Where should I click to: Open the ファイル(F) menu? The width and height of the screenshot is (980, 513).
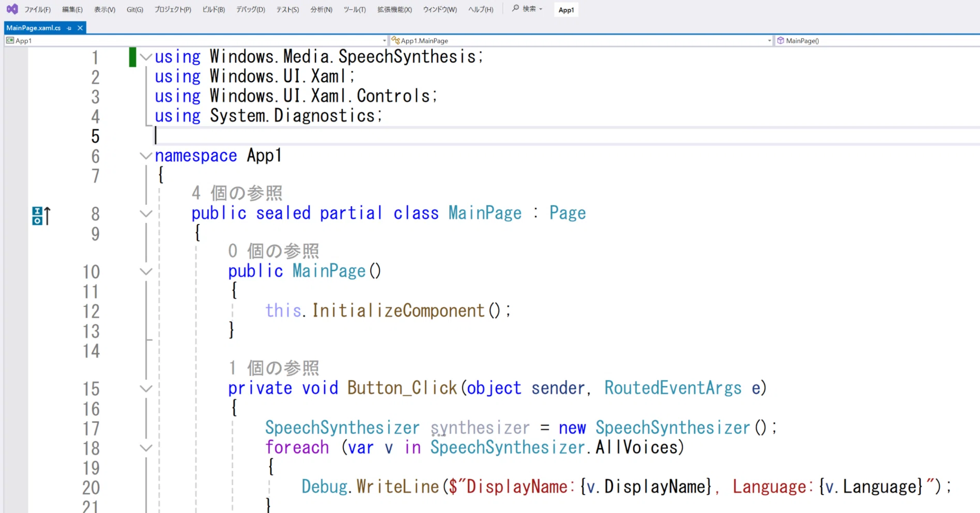[37, 9]
